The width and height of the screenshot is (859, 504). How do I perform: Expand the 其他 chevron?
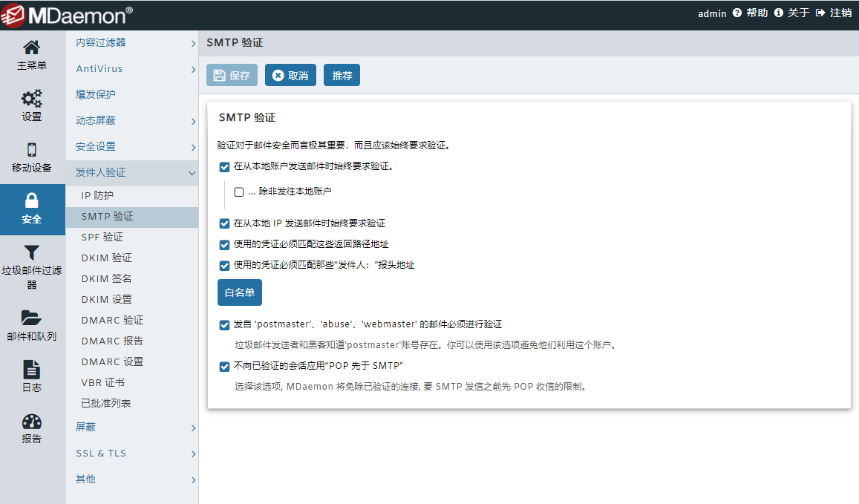(x=193, y=480)
